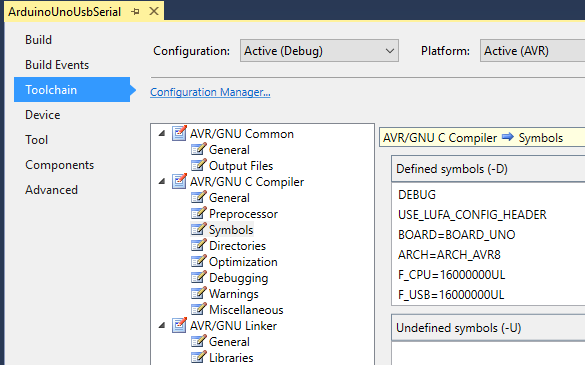Switch to the Tool page

click(x=37, y=140)
